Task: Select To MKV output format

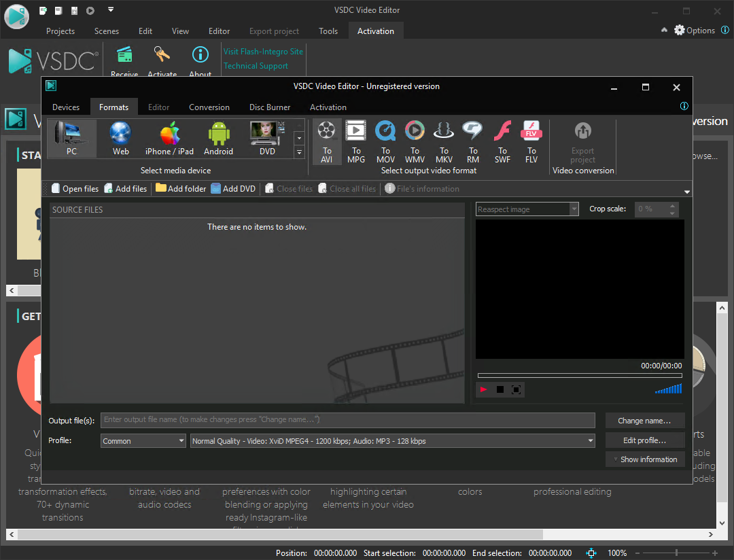Action: (x=444, y=142)
